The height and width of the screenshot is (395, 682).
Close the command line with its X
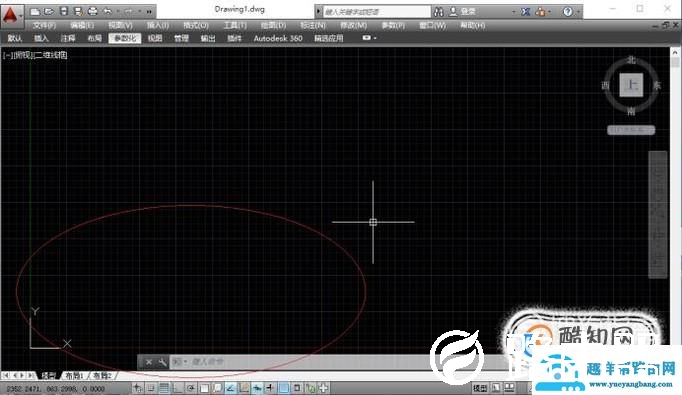[149, 362]
